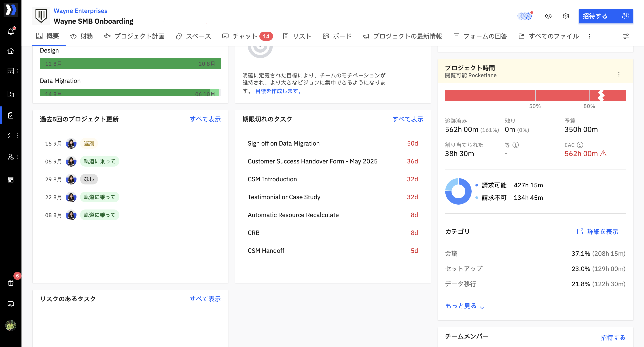644x347 pixels.
Task: Open the gift icon with badge 6
Action: [x=11, y=283]
